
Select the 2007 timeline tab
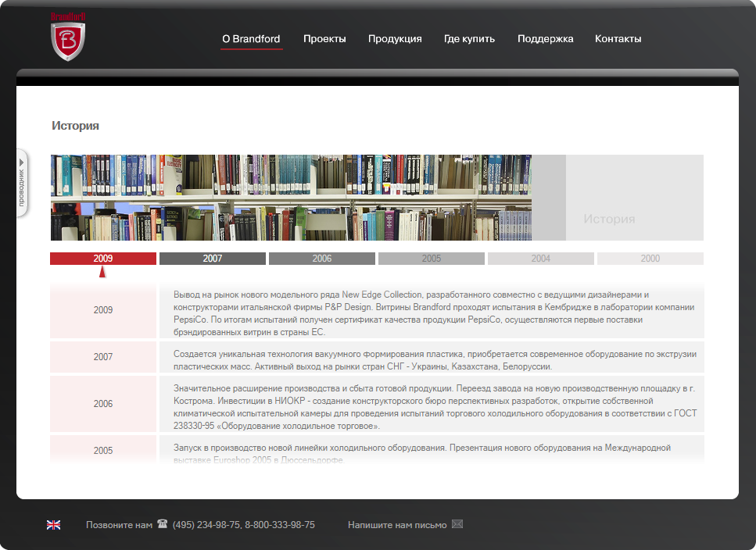click(213, 259)
